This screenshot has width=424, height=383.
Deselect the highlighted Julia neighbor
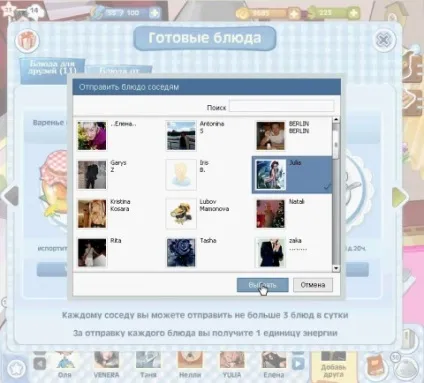pyautogui.click(x=292, y=175)
